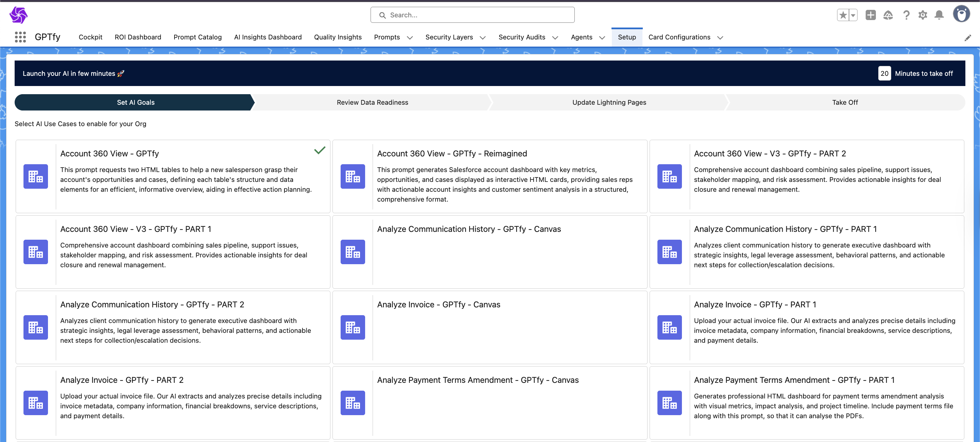Deselect the Account 360 View - GPTfy card
The width and height of the screenshot is (980, 442).
[x=173, y=176]
